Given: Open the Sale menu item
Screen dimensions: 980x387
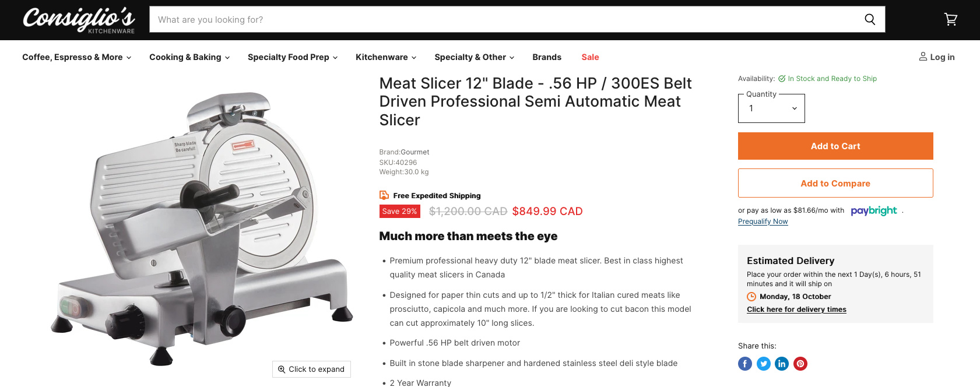Looking at the screenshot, I should pyautogui.click(x=590, y=57).
